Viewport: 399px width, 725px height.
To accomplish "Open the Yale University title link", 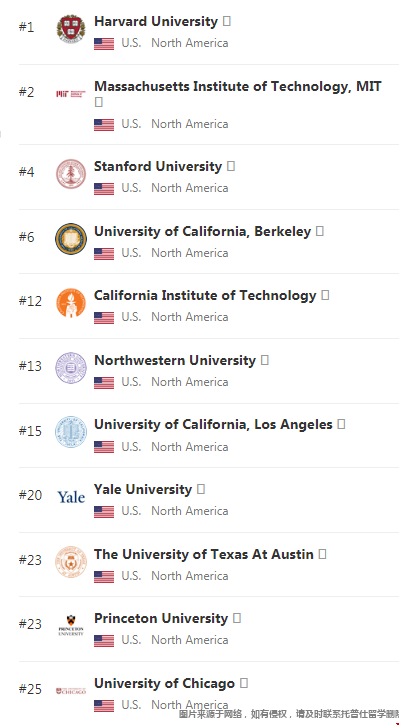I will (x=143, y=489).
